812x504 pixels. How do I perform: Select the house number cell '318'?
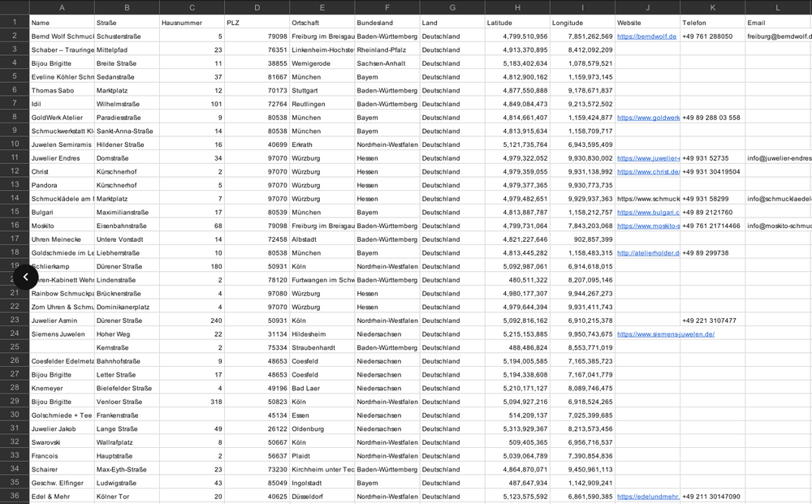(192, 402)
